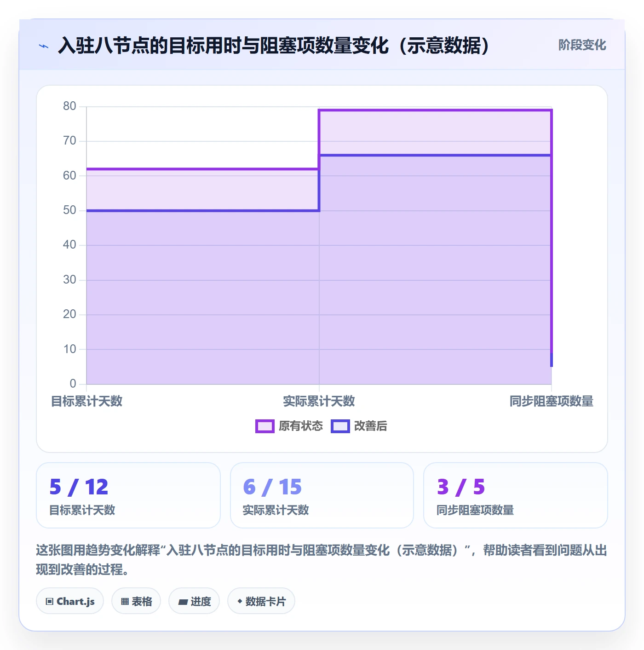
Task: Select the 数据卡片 tag chip
Action: click(x=261, y=601)
